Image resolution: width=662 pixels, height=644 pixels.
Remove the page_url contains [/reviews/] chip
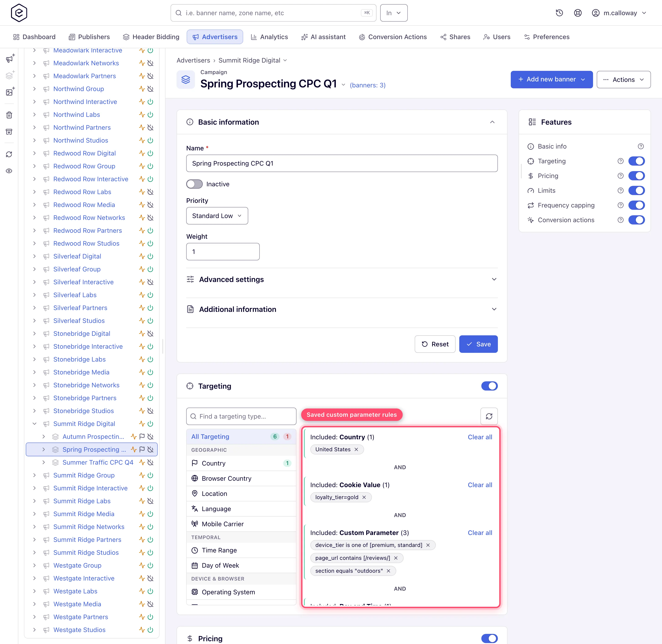(x=396, y=558)
